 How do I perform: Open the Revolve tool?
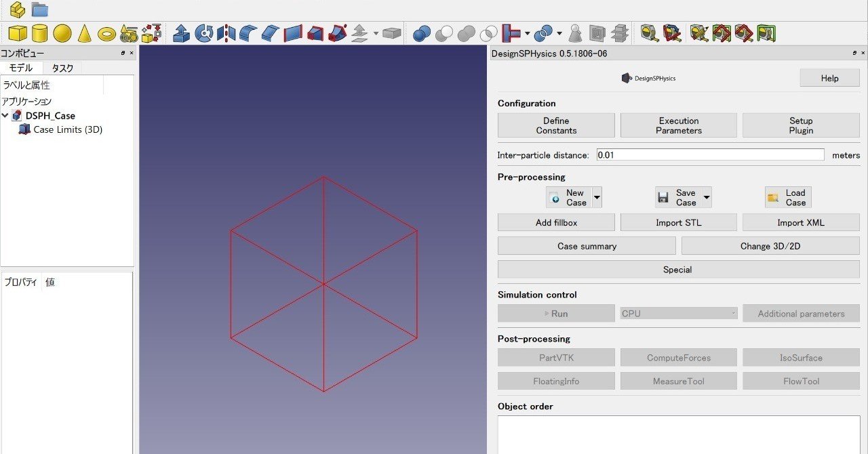click(203, 32)
